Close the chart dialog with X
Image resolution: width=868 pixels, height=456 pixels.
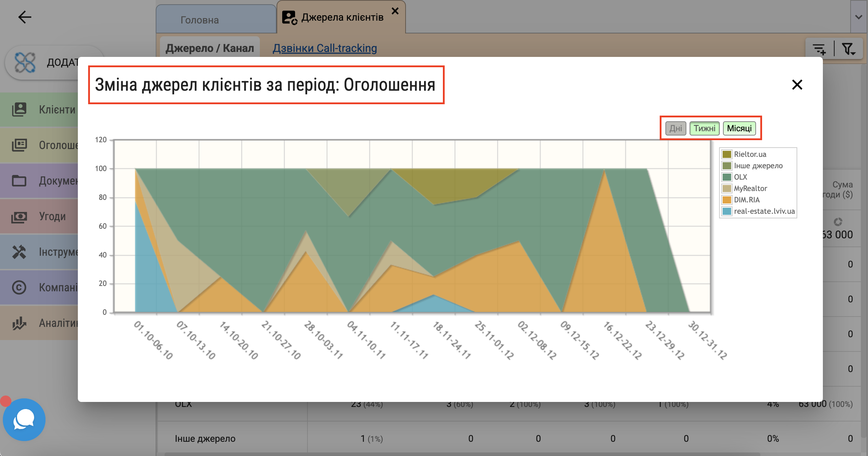pos(797,85)
